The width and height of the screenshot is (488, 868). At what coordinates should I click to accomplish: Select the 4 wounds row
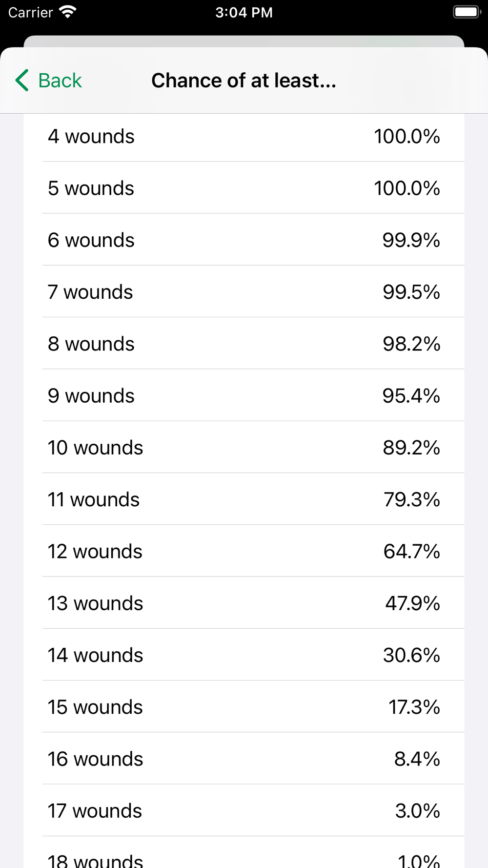244,137
